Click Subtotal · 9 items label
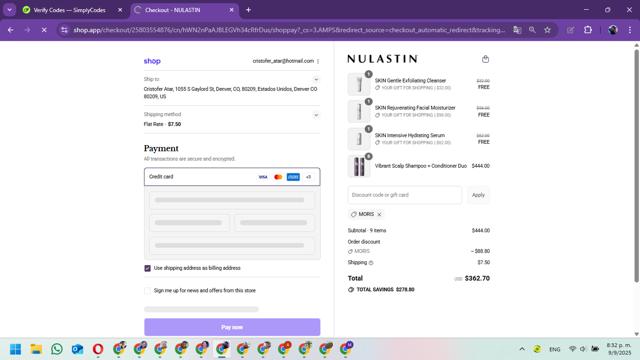Viewport: 640px width, 360px height. point(367,231)
